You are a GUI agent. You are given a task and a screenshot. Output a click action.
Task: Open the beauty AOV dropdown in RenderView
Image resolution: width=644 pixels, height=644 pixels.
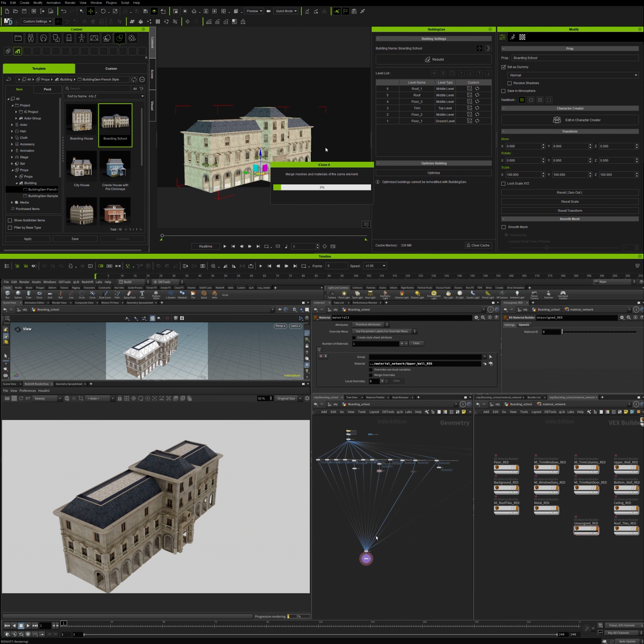point(47,398)
